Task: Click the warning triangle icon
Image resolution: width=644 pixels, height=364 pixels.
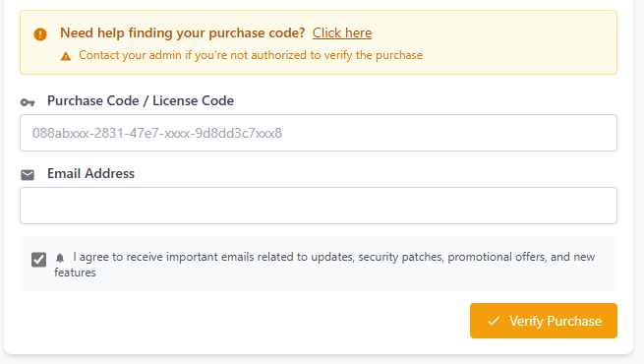Action: click(x=66, y=56)
